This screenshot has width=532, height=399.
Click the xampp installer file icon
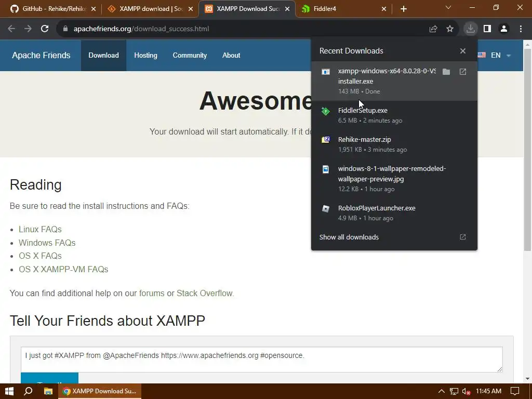[326, 72]
